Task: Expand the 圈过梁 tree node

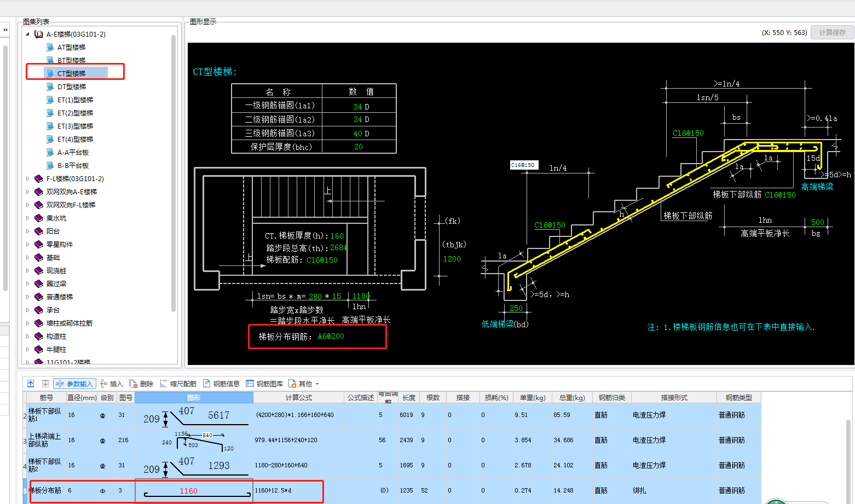Action: click(28, 283)
